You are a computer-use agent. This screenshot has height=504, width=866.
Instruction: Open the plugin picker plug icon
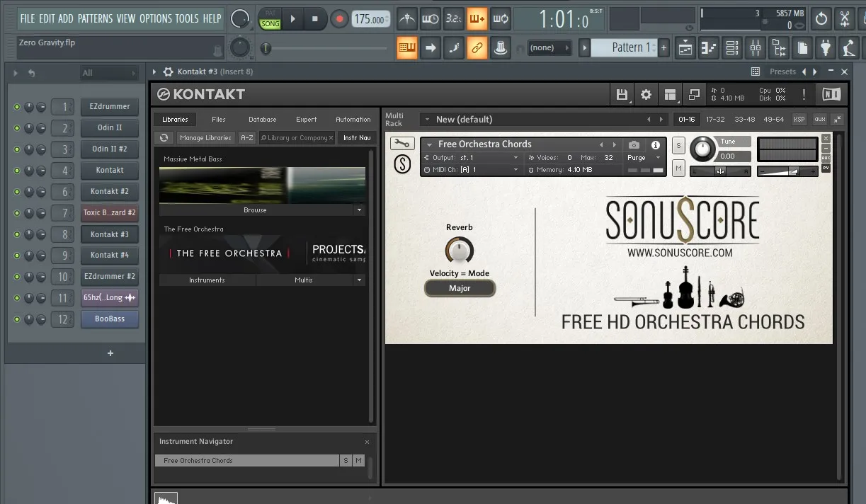coord(826,48)
